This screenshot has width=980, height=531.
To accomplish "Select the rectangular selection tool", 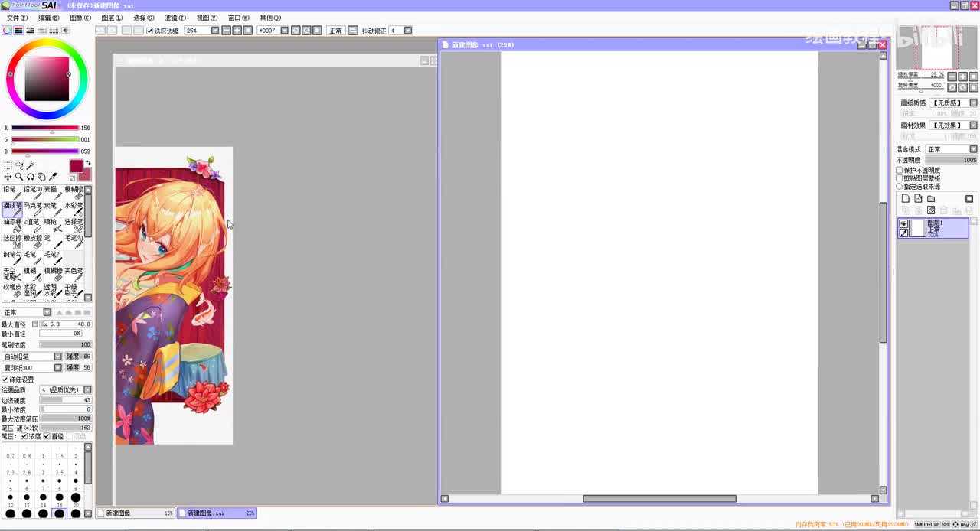I will [x=8, y=165].
